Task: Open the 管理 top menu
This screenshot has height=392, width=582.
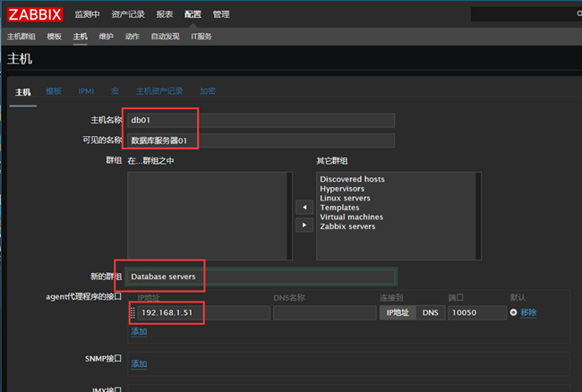Action: point(221,14)
